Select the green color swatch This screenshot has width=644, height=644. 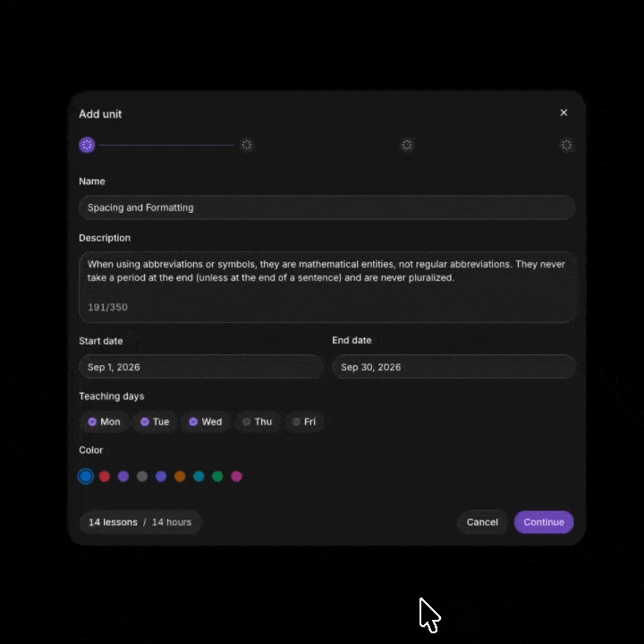click(x=217, y=477)
